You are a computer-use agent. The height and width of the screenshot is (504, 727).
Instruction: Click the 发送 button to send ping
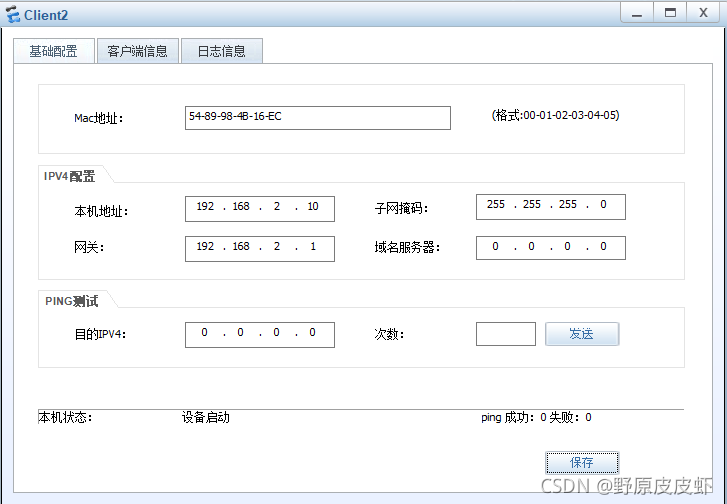(x=582, y=334)
